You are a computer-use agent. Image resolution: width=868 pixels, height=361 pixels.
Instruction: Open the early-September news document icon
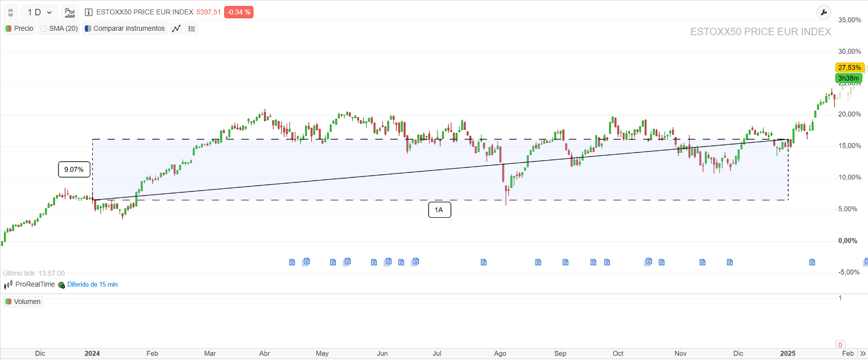pos(565,262)
